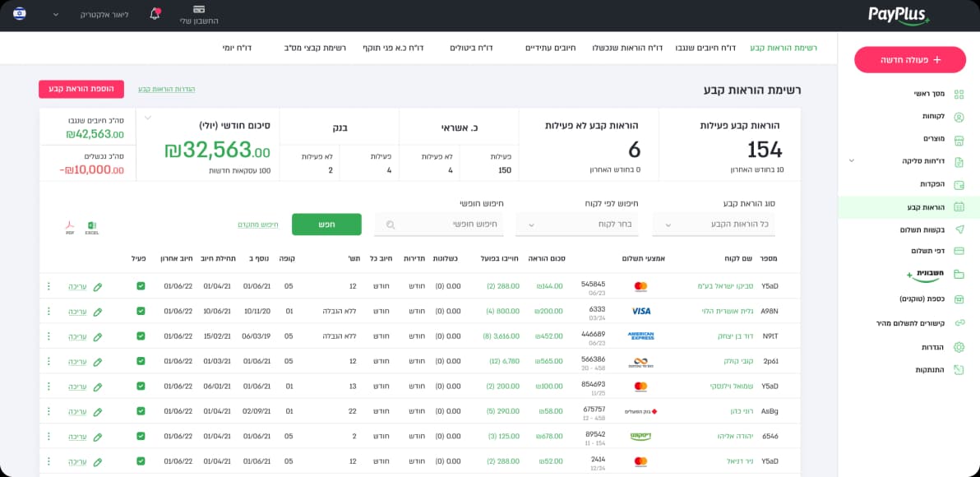Open the token vault (כספת טוקנים) icon
Image resolution: width=980 pixels, height=477 pixels.
click(959, 299)
